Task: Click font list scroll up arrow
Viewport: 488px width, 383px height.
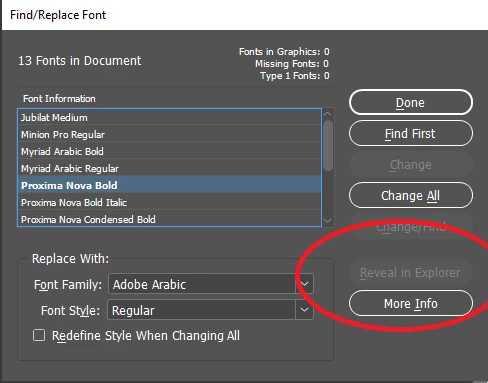Action: click(328, 114)
